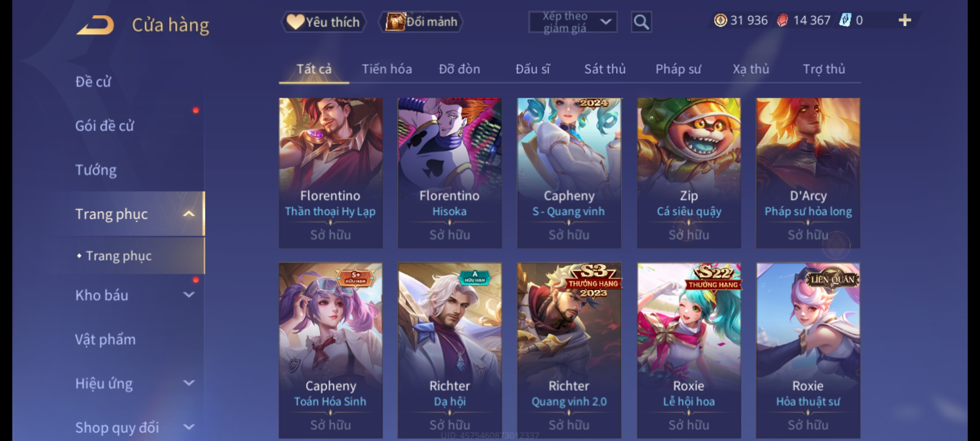This screenshot has width=980, height=441.
Task: Tap the plus icon to add currency
Action: coord(905,20)
